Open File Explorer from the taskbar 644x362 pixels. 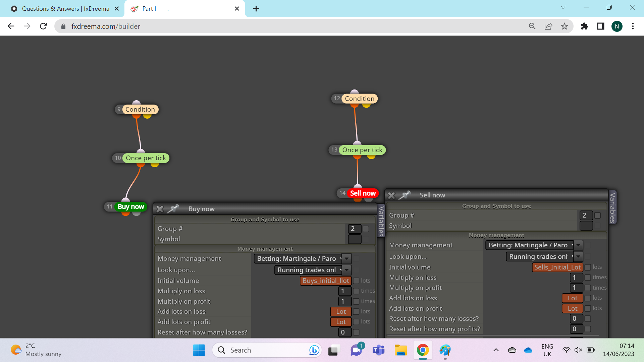[400, 350]
